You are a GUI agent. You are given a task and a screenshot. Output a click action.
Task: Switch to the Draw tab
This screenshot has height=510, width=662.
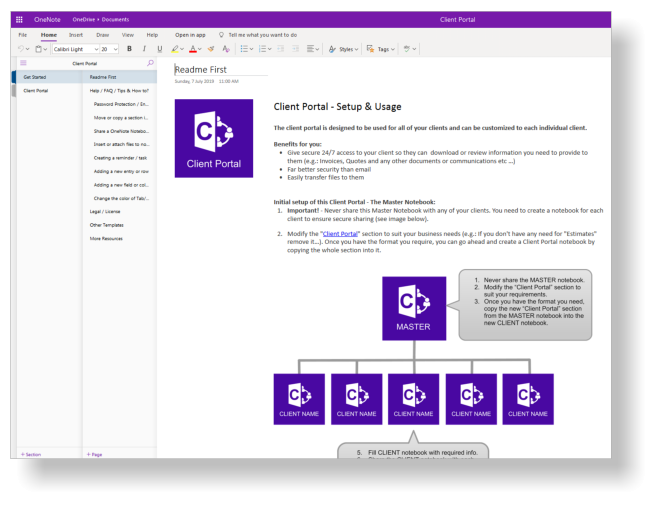pyautogui.click(x=103, y=35)
